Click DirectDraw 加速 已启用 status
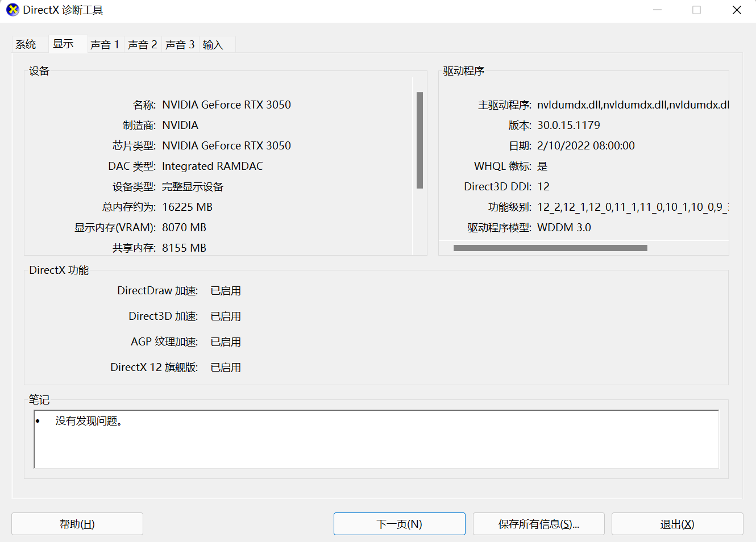The image size is (756, 542). click(x=226, y=290)
